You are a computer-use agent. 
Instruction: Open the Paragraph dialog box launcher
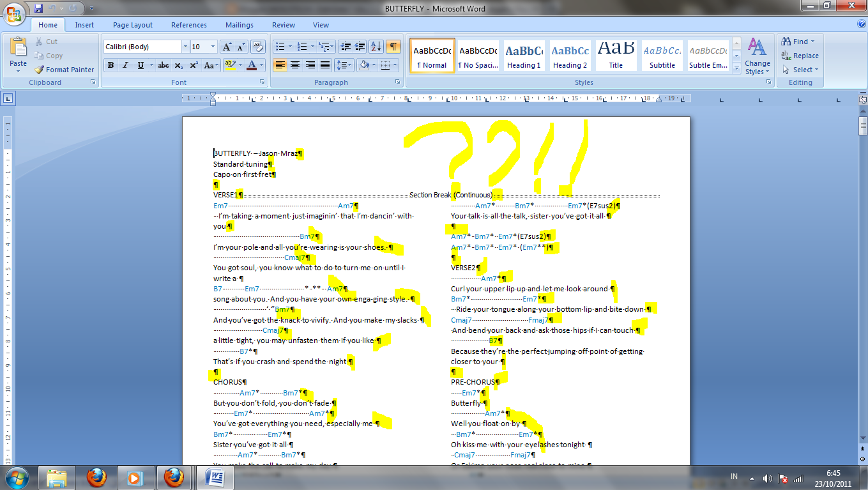pos(399,82)
